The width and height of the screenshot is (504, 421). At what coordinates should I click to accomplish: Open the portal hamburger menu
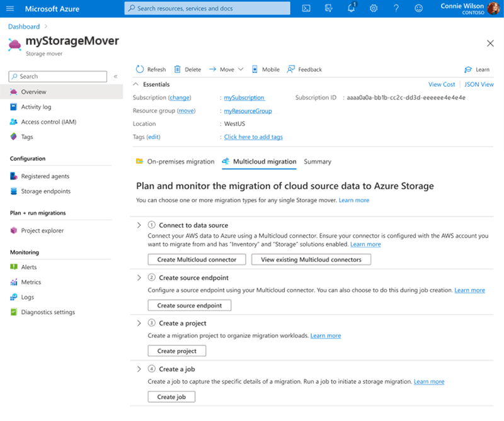(10, 8)
